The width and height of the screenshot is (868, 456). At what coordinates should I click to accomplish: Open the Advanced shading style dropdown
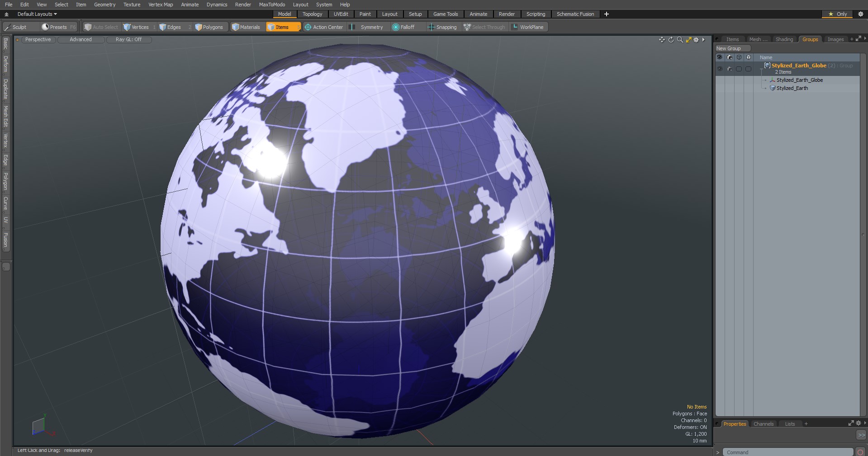(81, 40)
